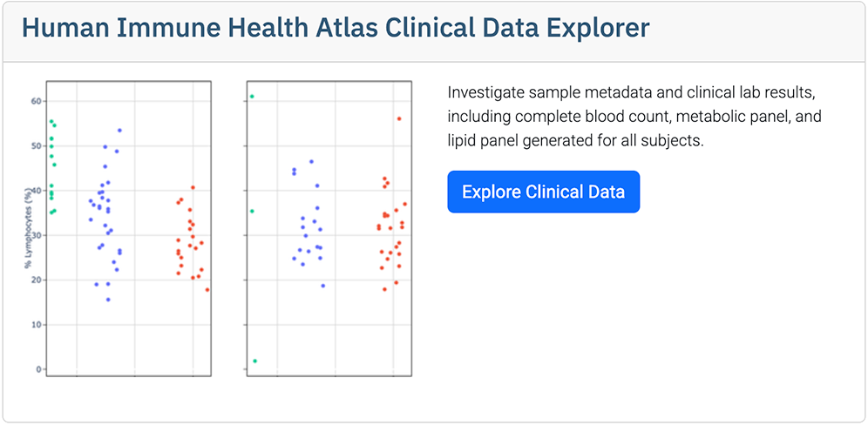The image size is (868, 425).
Task: Select the highest blue point in left plot
Action: click(119, 131)
